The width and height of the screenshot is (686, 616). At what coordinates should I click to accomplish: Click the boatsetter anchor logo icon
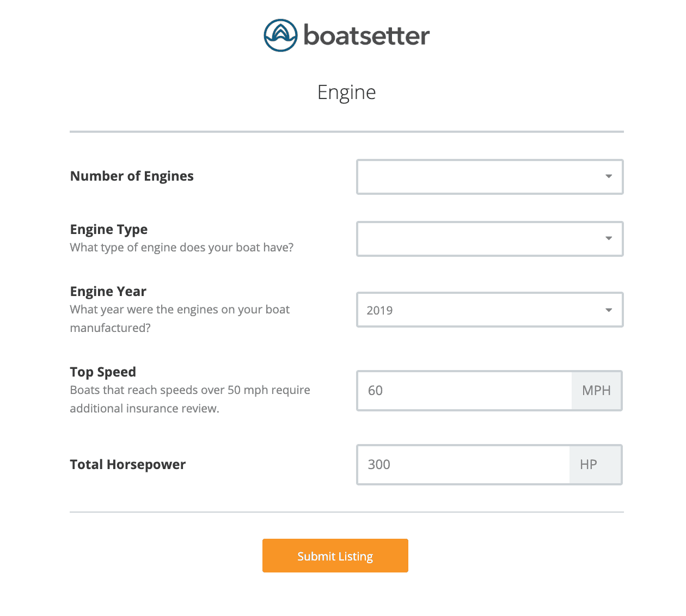(x=280, y=35)
